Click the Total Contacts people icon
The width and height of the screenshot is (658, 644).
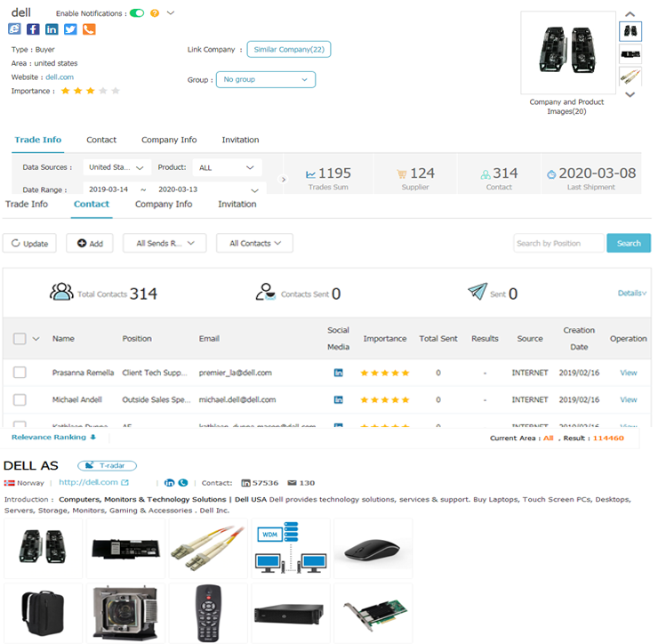61,292
